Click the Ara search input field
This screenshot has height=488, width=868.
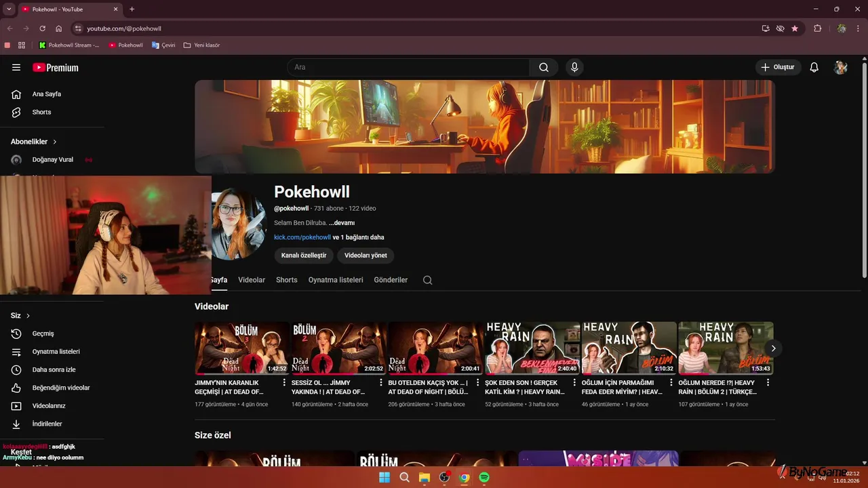pos(408,67)
